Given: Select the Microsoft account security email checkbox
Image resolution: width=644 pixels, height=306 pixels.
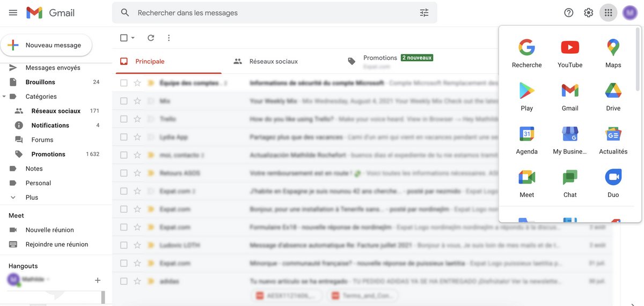Looking at the screenshot, I should (x=124, y=83).
